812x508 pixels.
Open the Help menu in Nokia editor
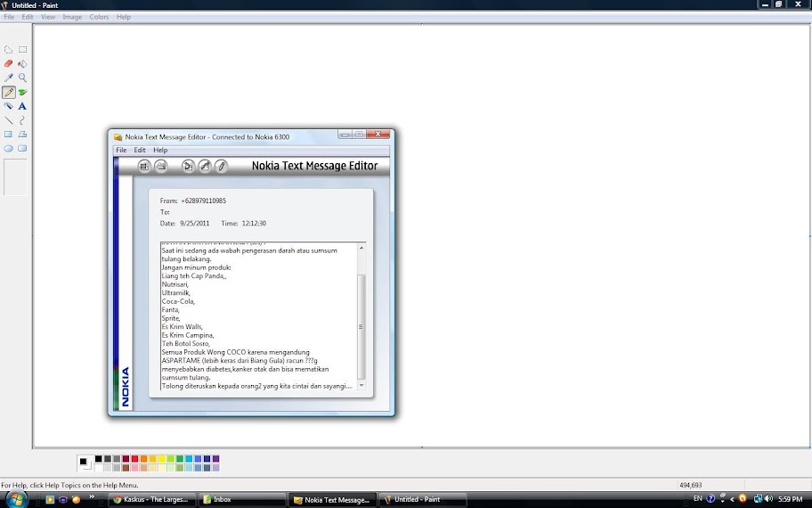pyautogui.click(x=160, y=150)
